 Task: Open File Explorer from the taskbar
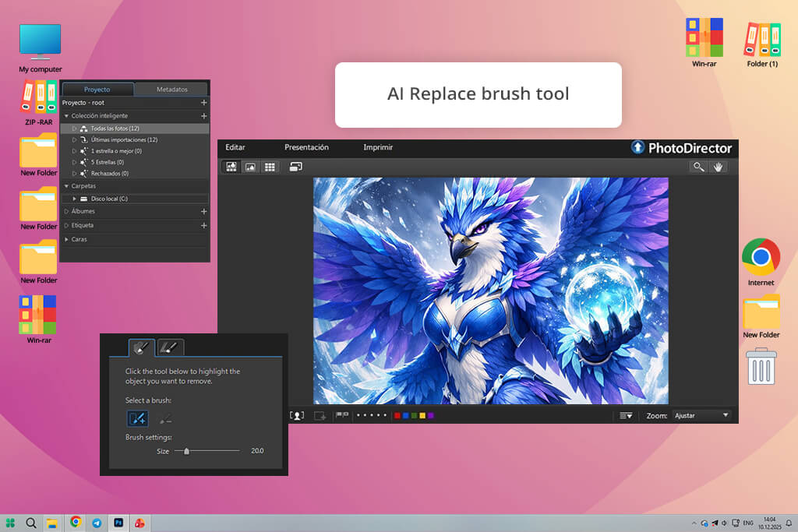click(x=52, y=523)
